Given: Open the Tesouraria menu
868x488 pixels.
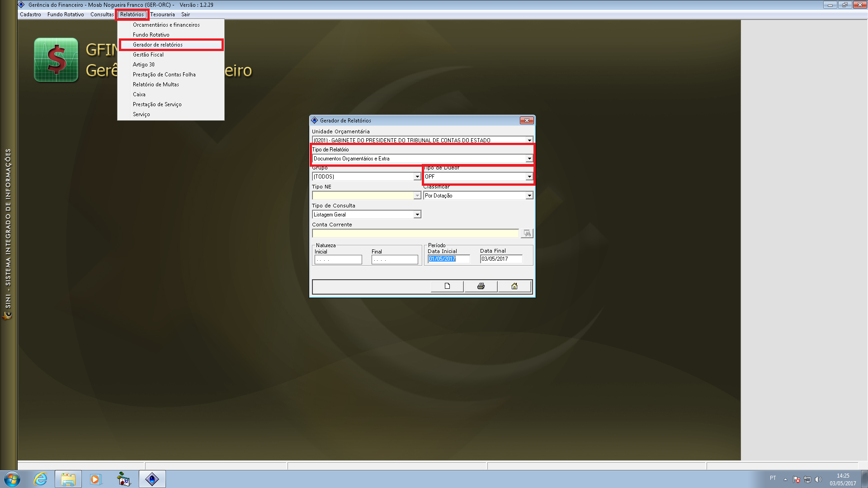Looking at the screenshot, I should [x=162, y=14].
